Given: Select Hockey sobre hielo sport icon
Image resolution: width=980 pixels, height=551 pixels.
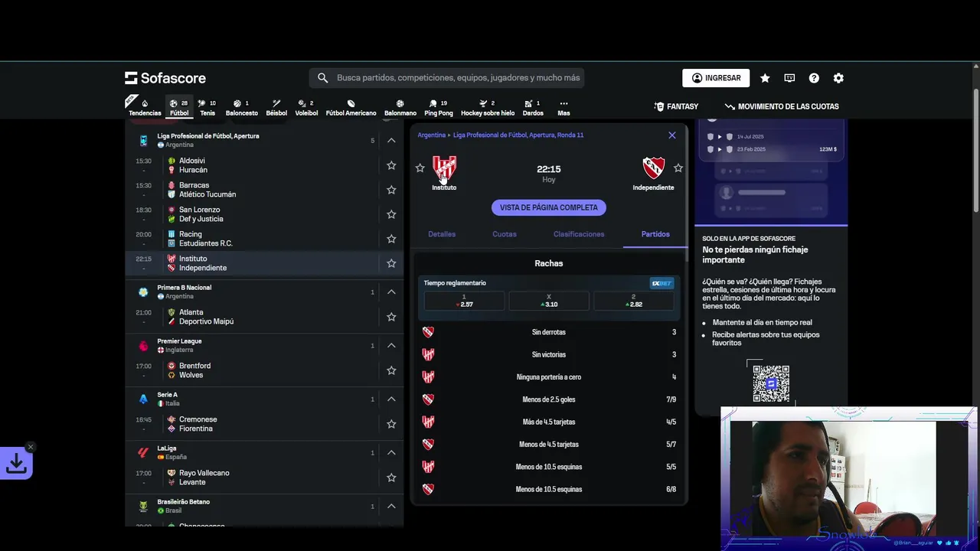Looking at the screenshot, I should tap(488, 108).
